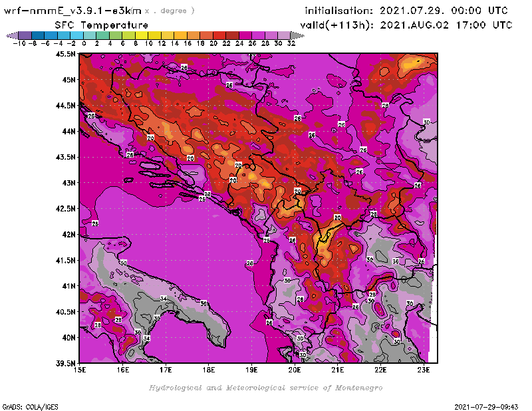Viewport: 532px width, 411px height.
Task: Click the 'x . degree )' gray text
Action: (x=170, y=11)
